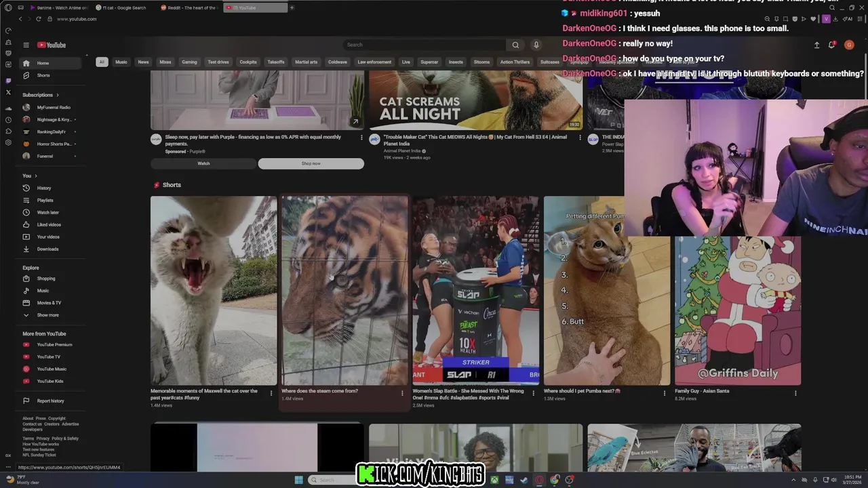Open Xbox app in taskbar

pos(495,480)
